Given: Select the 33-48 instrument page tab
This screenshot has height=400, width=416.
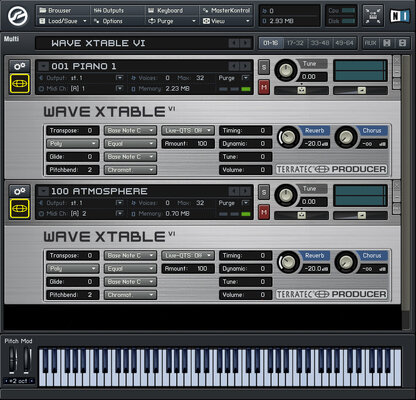Looking at the screenshot, I should click(x=320, y=43).
